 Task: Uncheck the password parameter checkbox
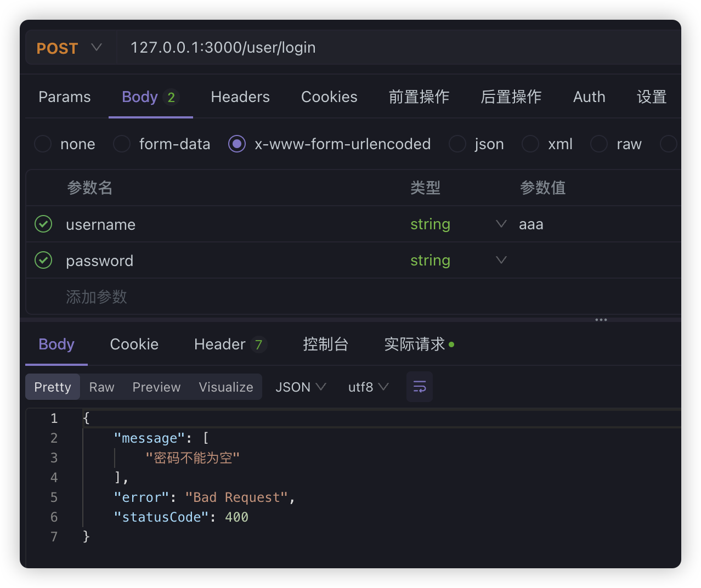[43, 260]
